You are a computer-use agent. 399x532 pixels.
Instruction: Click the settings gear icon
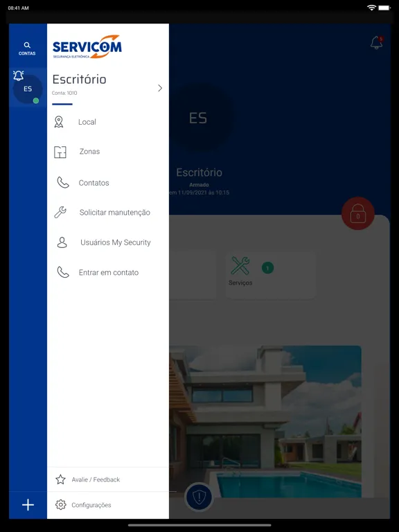click(61, 504)
